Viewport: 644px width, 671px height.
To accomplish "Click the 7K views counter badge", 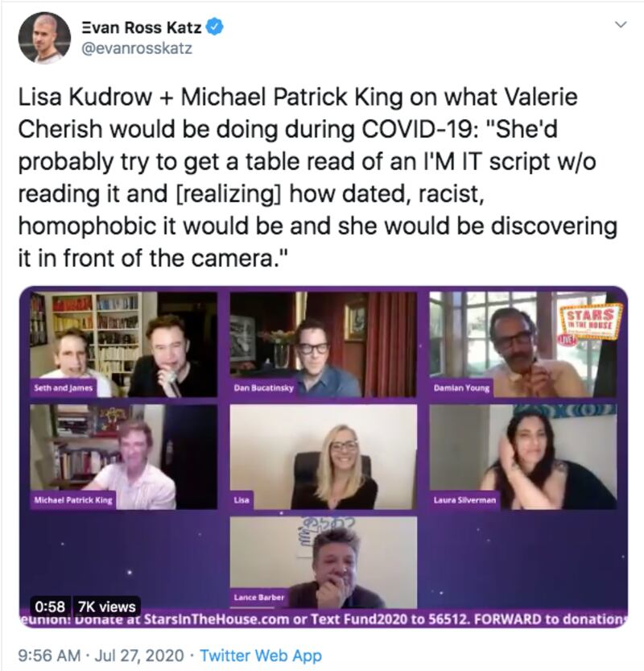I will coord(106,607).
